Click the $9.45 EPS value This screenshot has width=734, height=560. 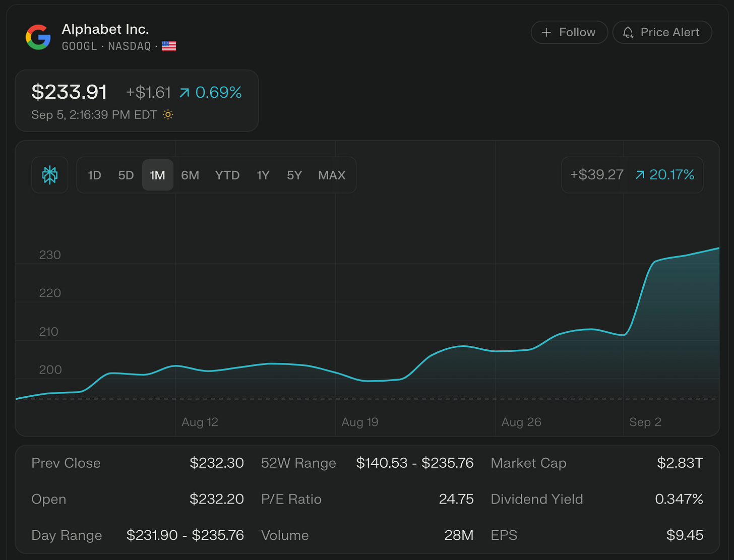(685, 535)
